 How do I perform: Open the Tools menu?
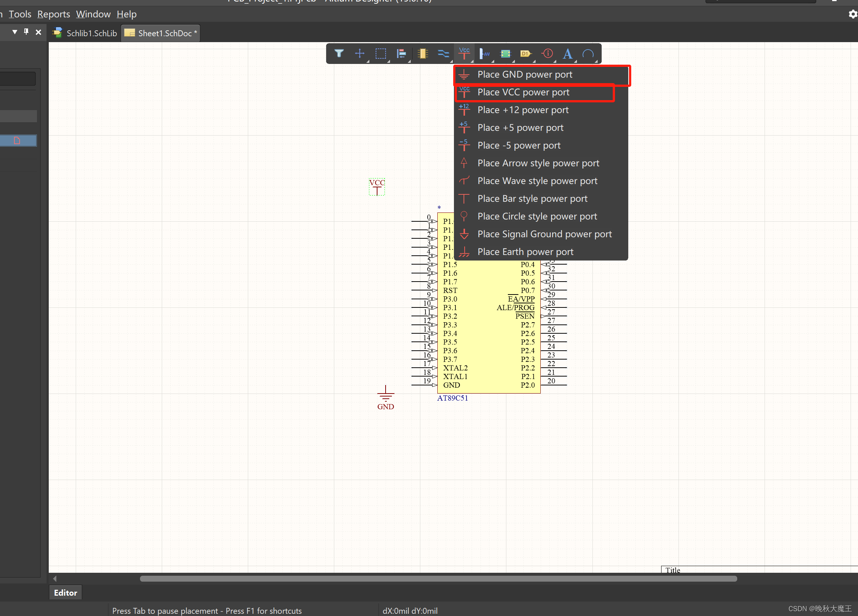click(20, 14)
